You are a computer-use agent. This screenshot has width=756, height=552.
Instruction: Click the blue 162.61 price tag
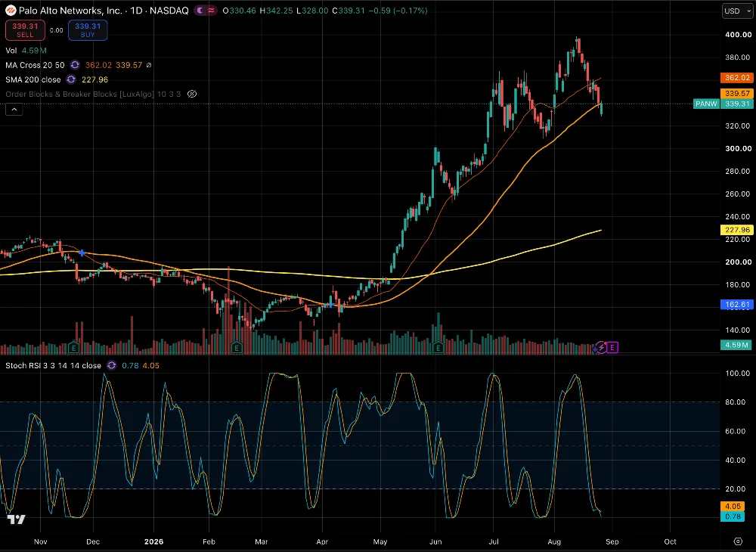pos(736,304)
